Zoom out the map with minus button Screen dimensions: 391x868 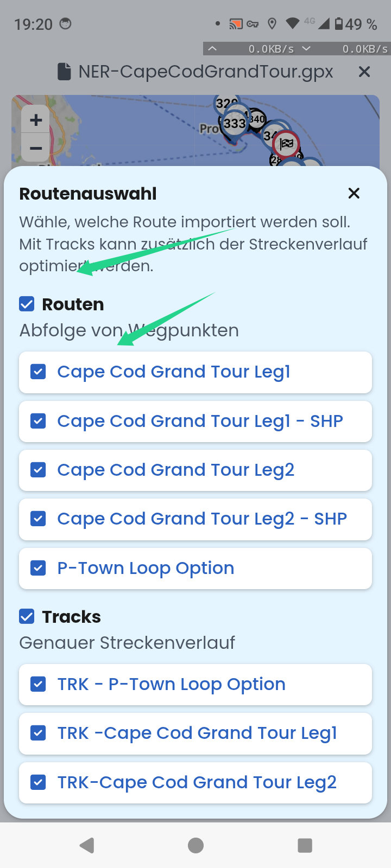pyautogui.click(x=36, y=148)
